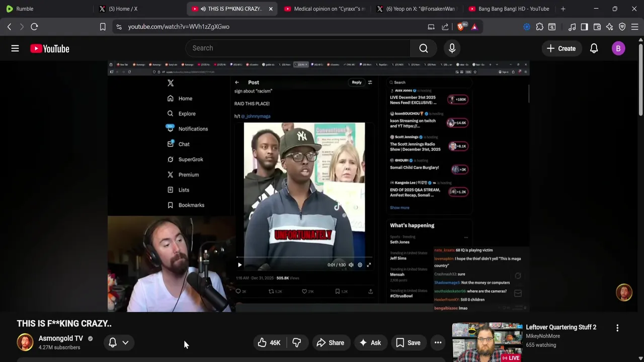Viewport: 644px width, 362px height.
Task: Select the video title THIS IS F**KING CRAZY..
Action: tap(64, 324)
